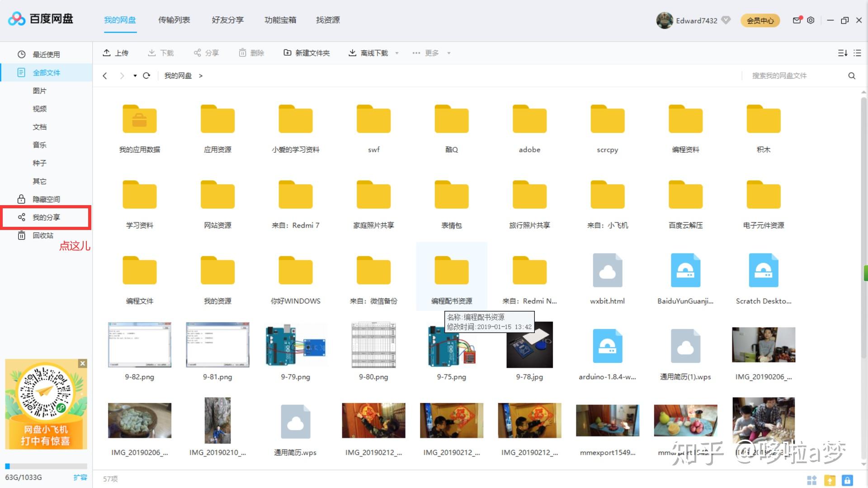Select the 视频 category in sidebar
The width and height of the screenshot is (868, 488).
point(39,109)
